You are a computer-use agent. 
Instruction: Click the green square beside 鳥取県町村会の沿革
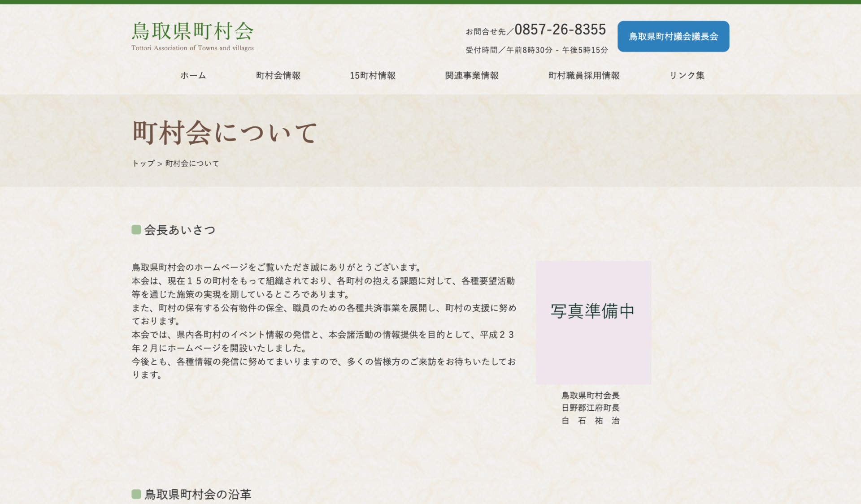(136, 494)
